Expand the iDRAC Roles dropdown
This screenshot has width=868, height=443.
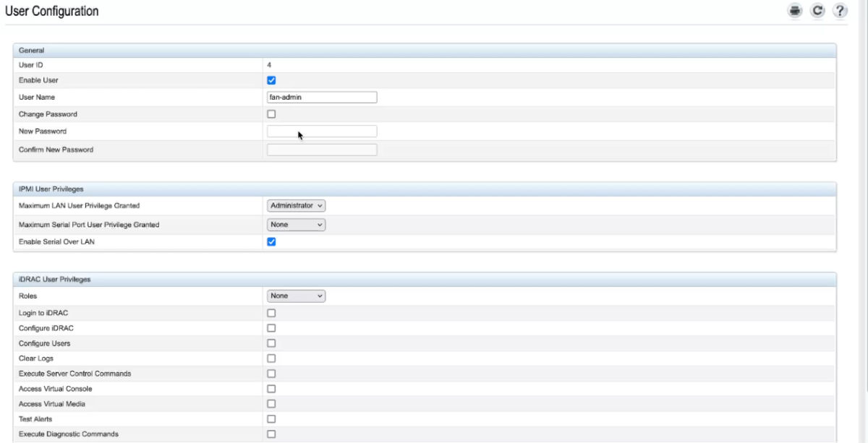(296, 296)
